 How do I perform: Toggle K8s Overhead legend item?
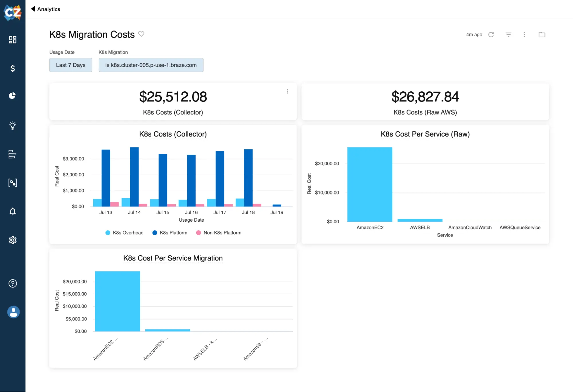tap(124, 233)
